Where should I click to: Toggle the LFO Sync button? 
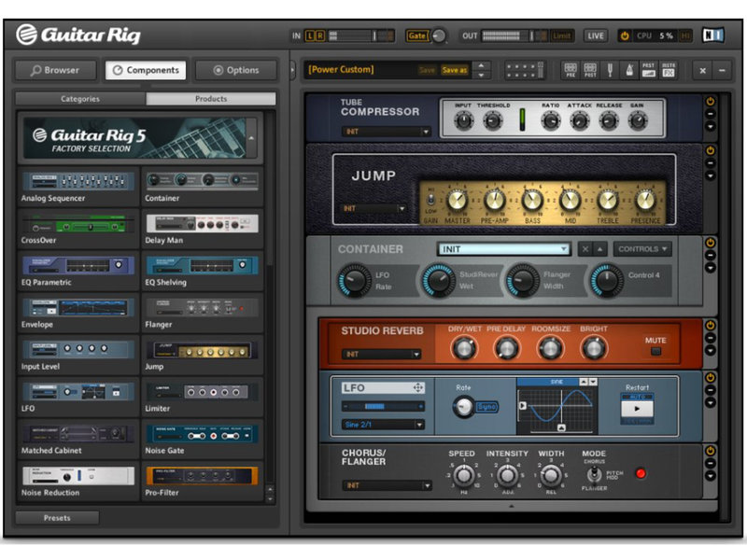pyautogui.click(x=487, y=408)
